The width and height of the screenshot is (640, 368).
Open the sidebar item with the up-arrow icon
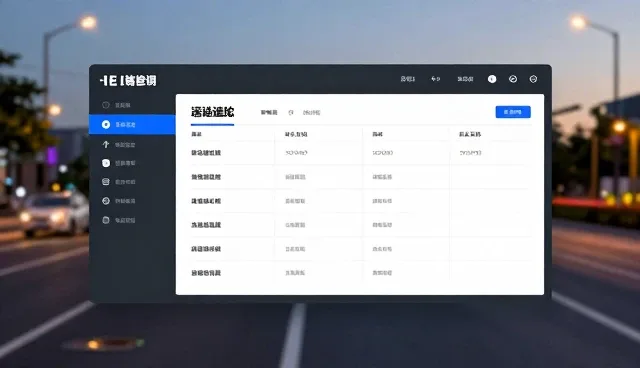[119, 144]
